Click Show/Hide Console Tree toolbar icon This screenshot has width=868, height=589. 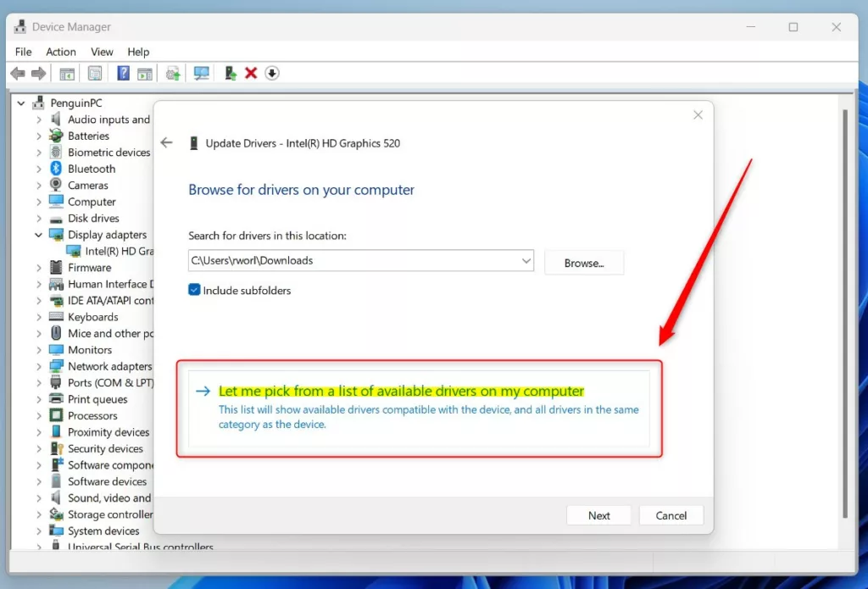click(x=67, y=73)
